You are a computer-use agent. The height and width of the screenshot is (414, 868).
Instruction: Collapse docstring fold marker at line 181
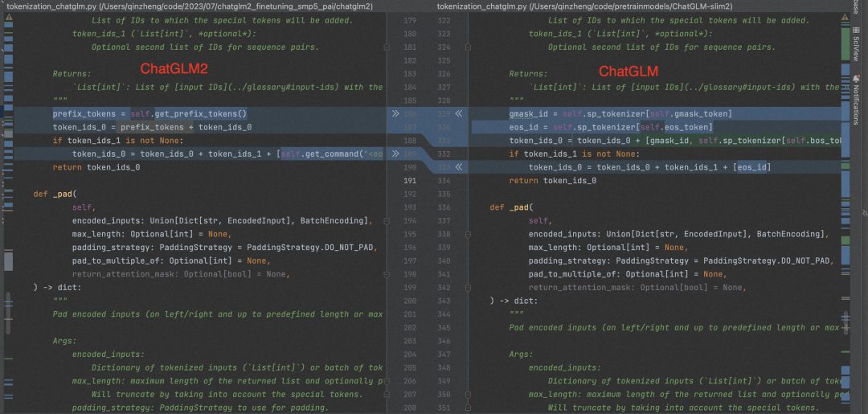(387, 47)
